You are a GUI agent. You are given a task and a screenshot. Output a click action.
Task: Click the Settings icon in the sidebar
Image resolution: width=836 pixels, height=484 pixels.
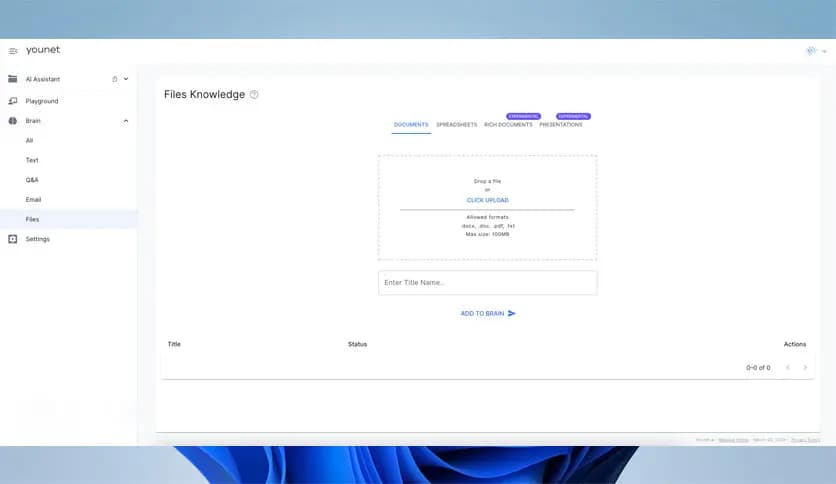(13, 239)
